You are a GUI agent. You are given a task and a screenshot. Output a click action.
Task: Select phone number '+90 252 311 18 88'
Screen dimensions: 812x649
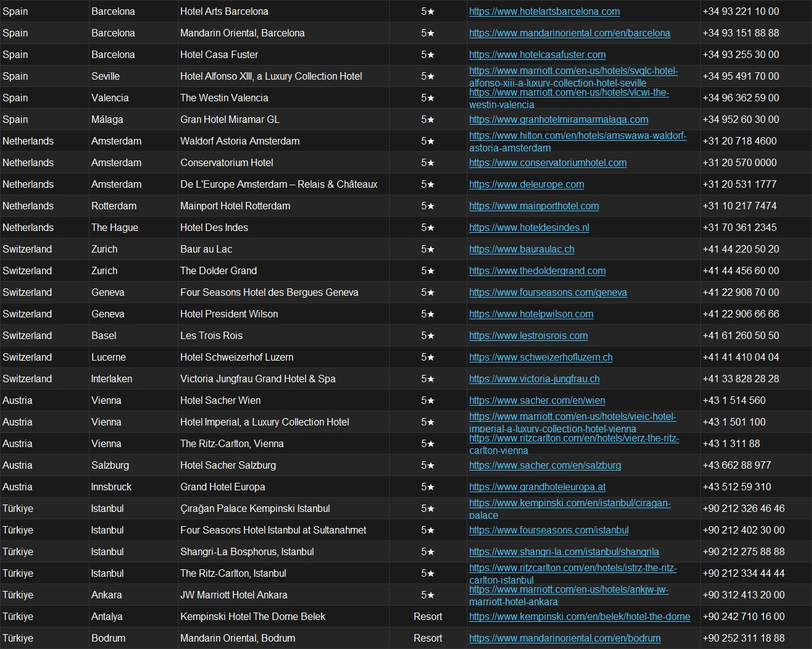(x=743, y=638)
